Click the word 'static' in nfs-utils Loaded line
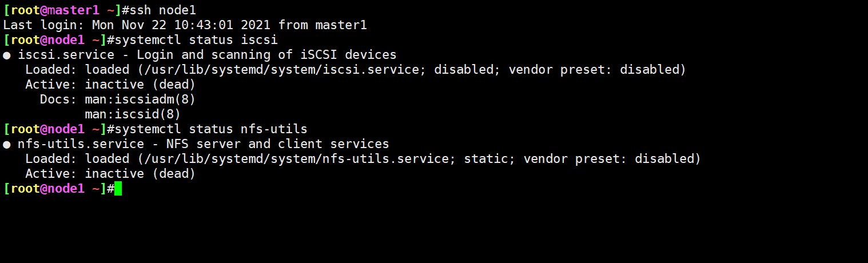868x263 pixels. click(486, 159)
